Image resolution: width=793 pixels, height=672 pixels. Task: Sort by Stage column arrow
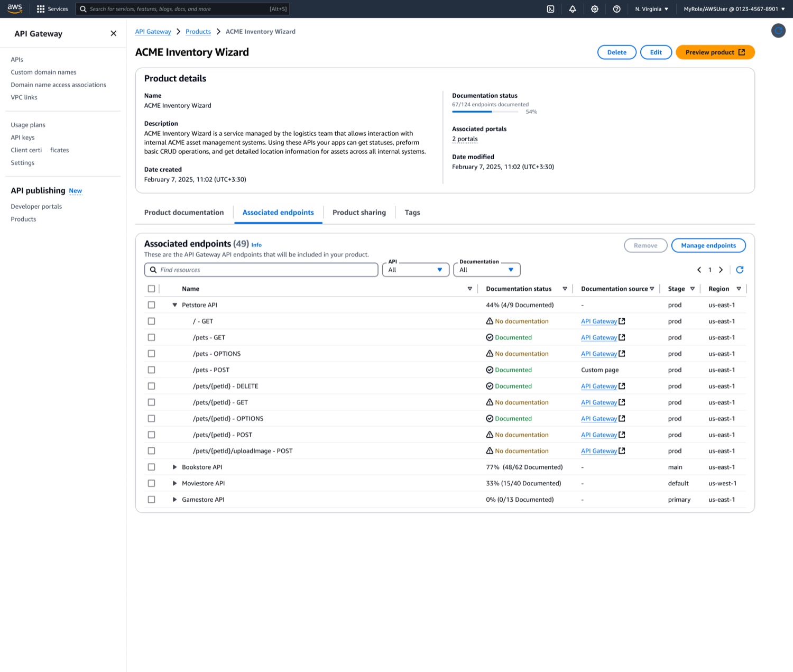click(x=692, y=289)
